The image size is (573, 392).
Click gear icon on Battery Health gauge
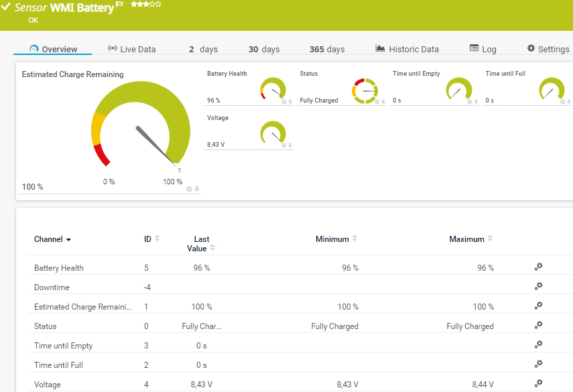tap(284, 102)
